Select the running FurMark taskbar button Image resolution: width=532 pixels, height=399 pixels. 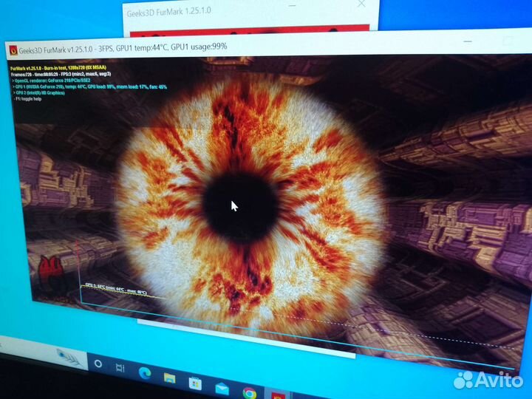[x=278, y=395]
